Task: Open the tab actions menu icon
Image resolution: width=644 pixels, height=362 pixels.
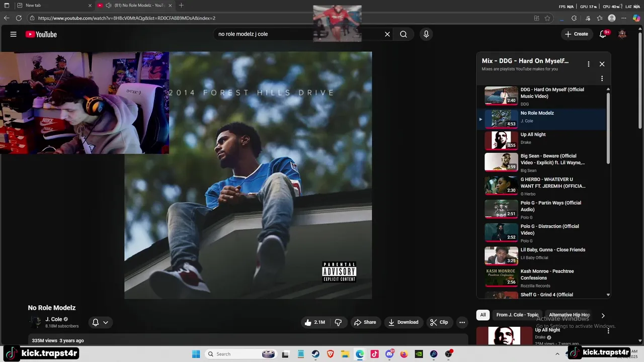Action: 7,6
